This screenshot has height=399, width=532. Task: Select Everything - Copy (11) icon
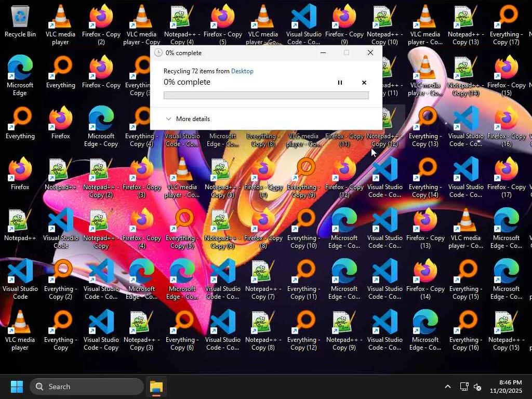303,280
